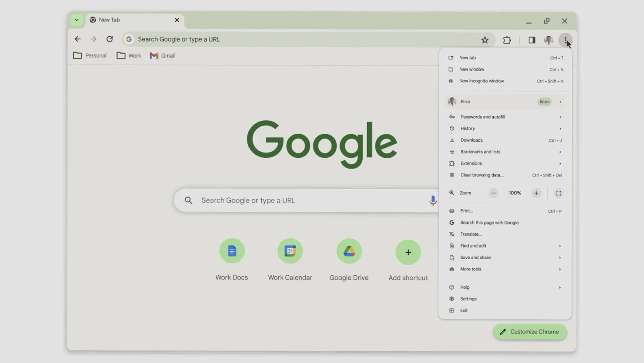Viewport: 644px width, 363px height.
Task: Click the Customize Chrome button
Action: click(530, 332)
